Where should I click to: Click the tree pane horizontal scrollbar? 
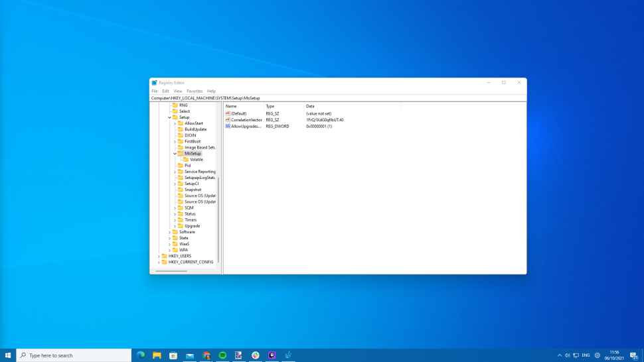[x=171, y=271]
